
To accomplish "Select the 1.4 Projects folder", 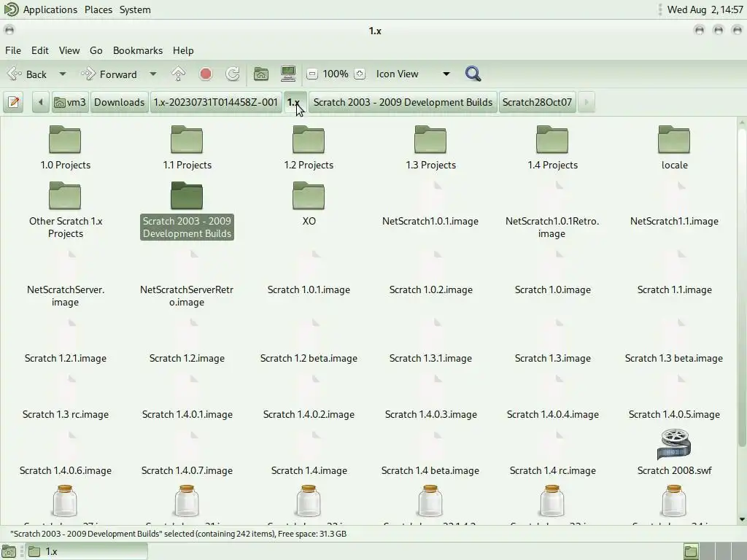I will click(553, 147).
